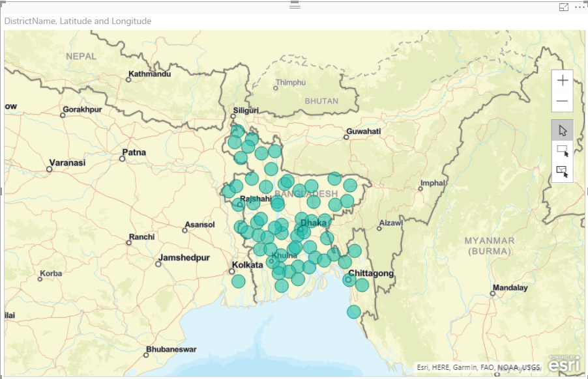Open focus mode for the map visual

point(565,6)
